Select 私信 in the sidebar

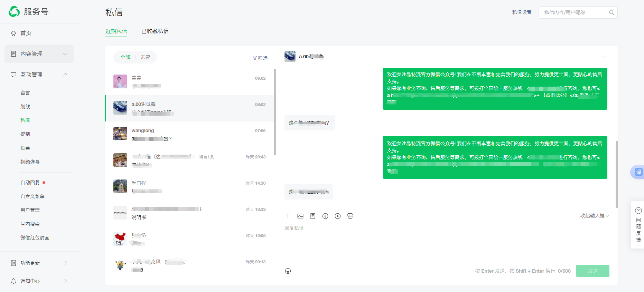coord(25,120)
